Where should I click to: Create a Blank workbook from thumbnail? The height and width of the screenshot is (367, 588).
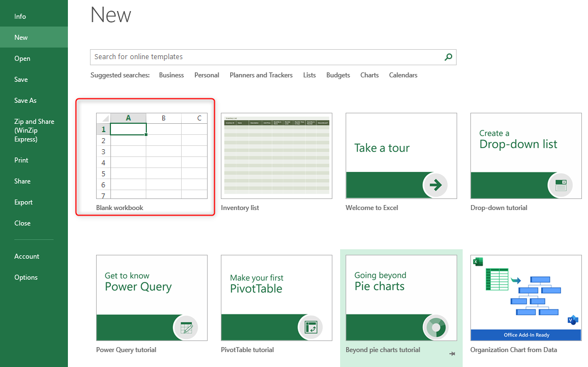pos(151,156)
